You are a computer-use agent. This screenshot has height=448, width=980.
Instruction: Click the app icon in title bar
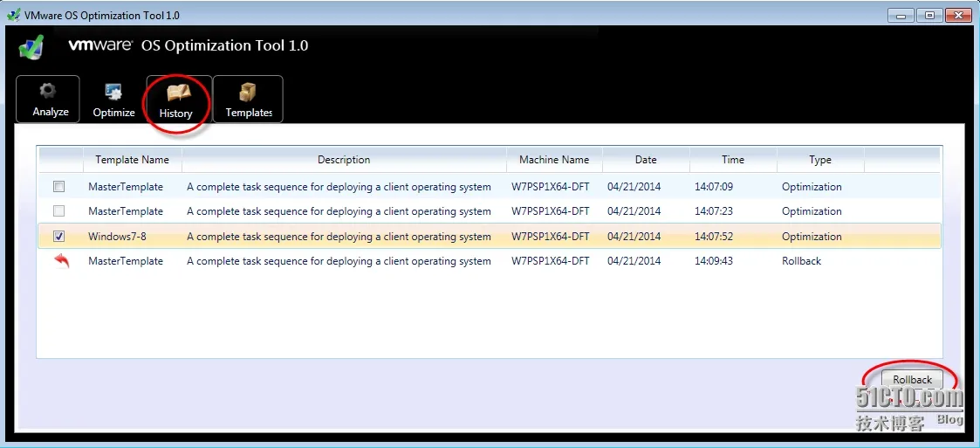pos(14,15)
